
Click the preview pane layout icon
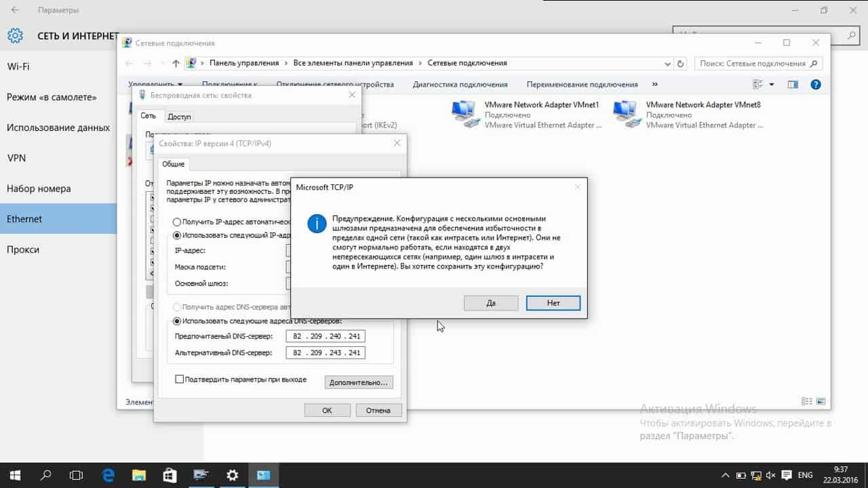click(793, 85)
